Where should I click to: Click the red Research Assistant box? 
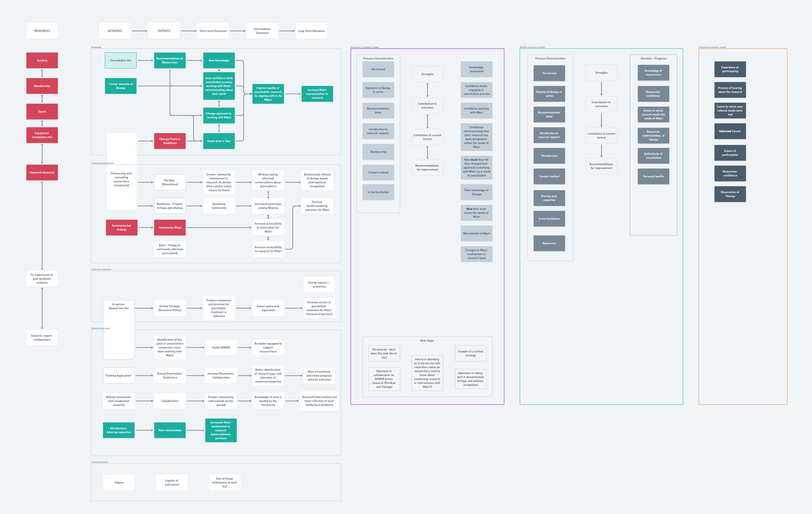42,172
